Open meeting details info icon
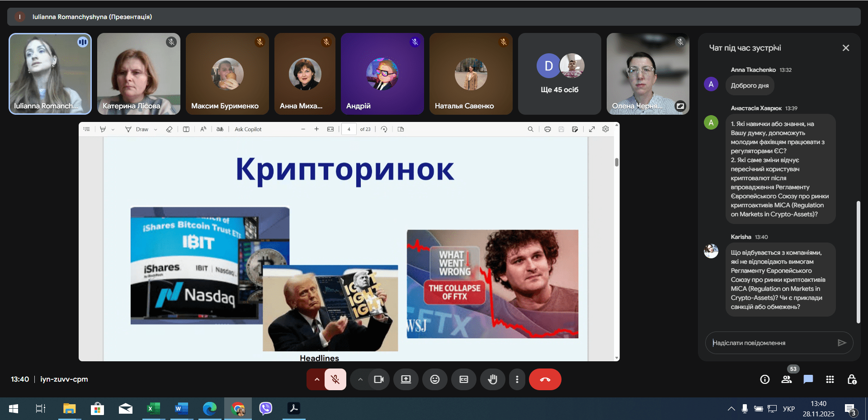868x420 pixels. 764,379
